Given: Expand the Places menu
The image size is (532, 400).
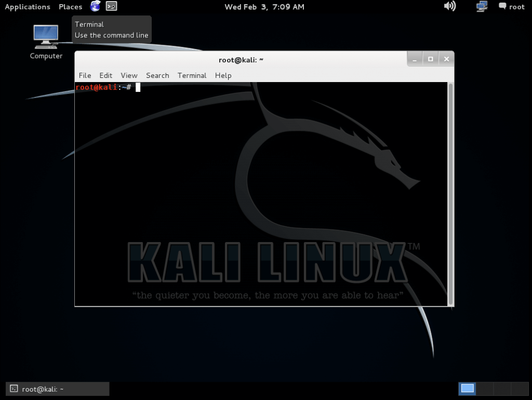Looking at the screenshot, I should [70, 7].
